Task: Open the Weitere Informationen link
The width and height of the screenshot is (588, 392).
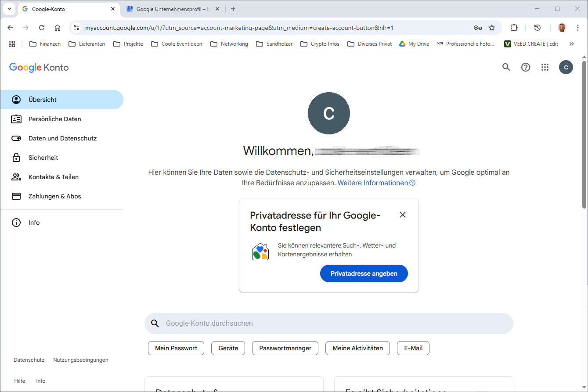Action: 373,183
